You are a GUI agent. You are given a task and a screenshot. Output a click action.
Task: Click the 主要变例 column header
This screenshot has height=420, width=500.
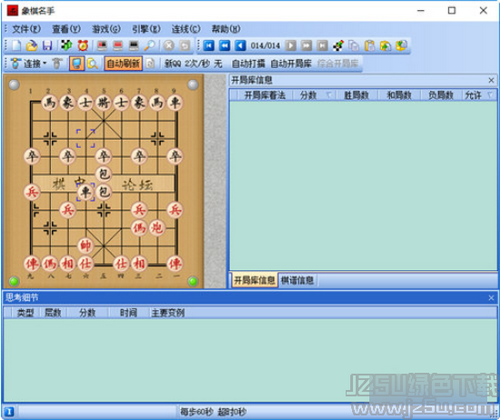pyautogui.click(x=168, y=313)
